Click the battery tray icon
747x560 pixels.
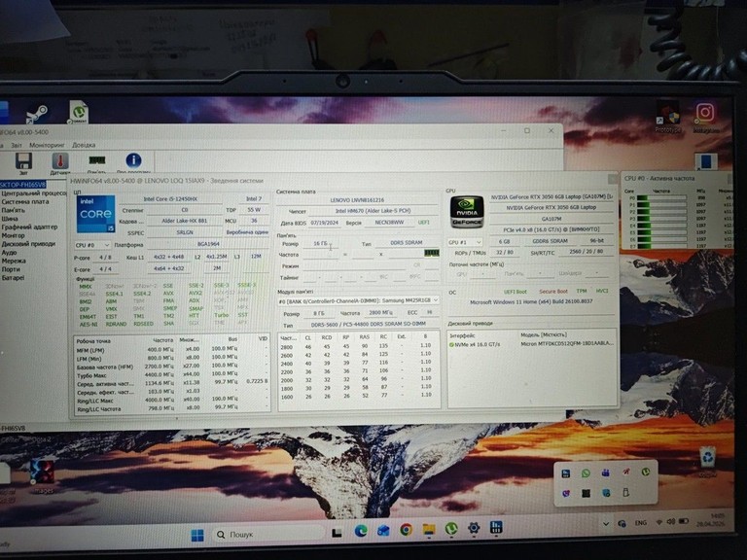pos(684,521)
